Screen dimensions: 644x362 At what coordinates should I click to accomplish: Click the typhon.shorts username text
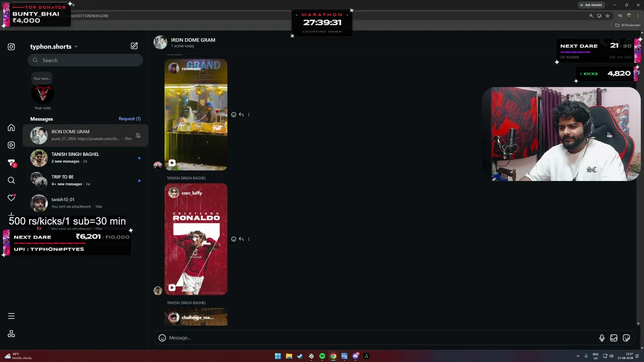pos(51,47)
